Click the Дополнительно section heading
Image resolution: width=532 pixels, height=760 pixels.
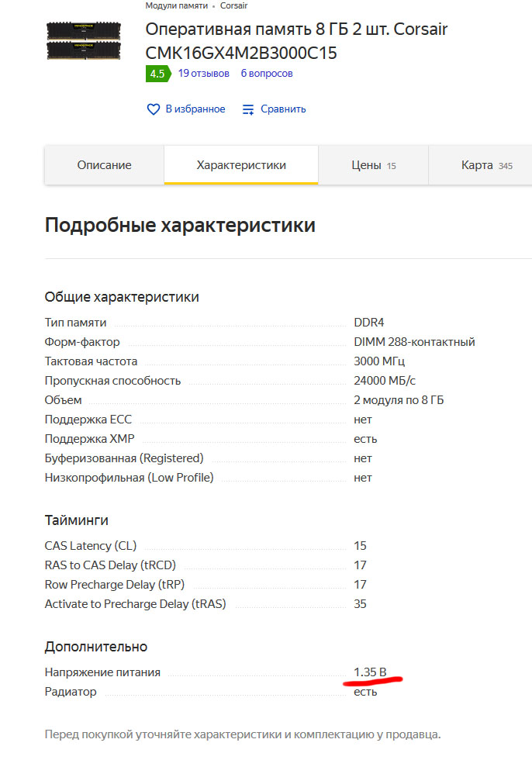pyautogui.click(x=96, y=647)
